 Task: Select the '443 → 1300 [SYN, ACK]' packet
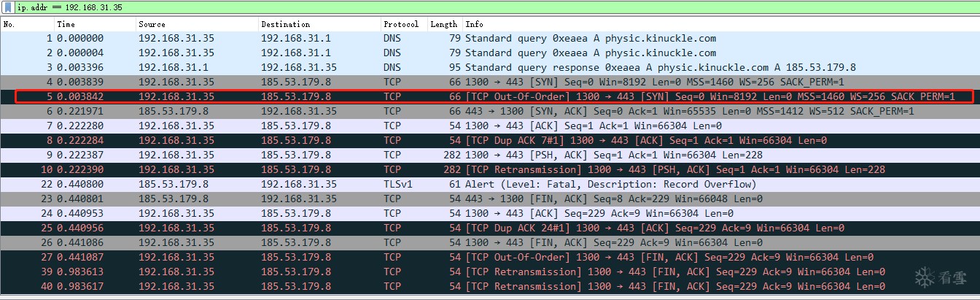(490, 111)
